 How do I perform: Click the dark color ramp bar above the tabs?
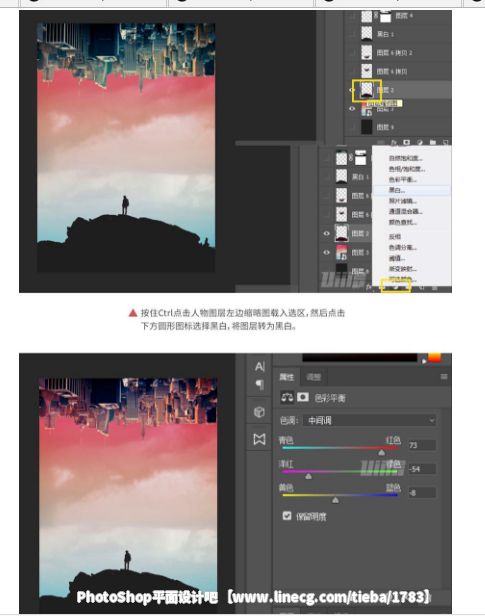tap(359, 357)
